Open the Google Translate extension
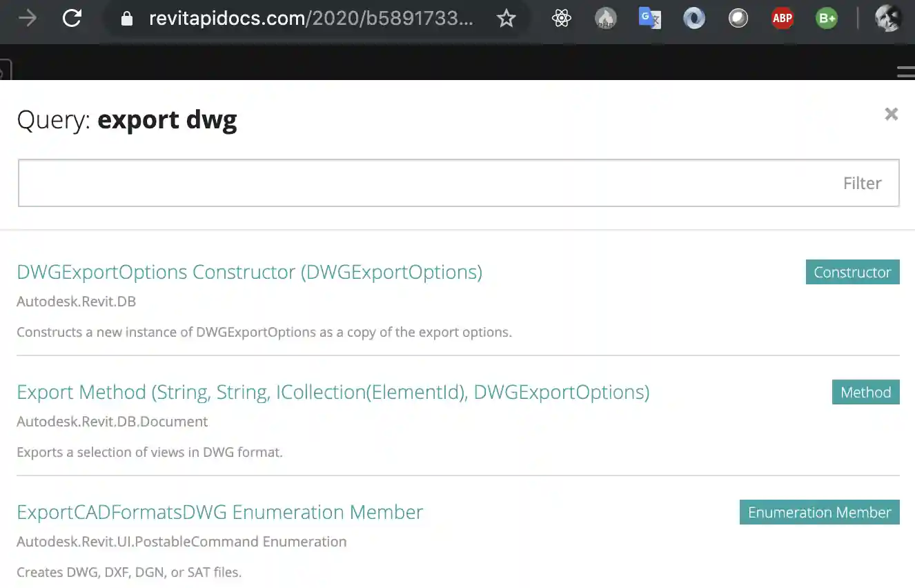Viewport: 915px width, 588px height. tap(649, 19)
